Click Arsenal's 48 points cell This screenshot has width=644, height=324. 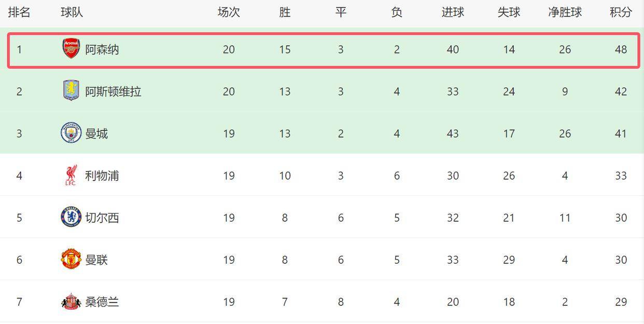pyautogui.click(x=621, y=49)
